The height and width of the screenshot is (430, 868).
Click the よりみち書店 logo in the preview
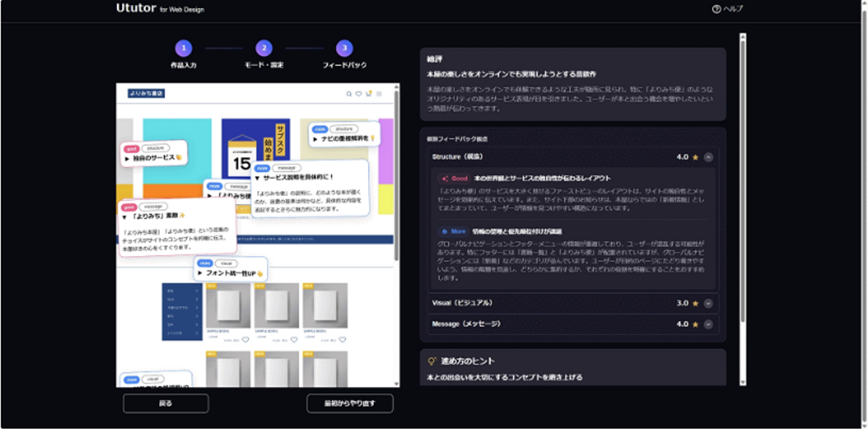146,93
